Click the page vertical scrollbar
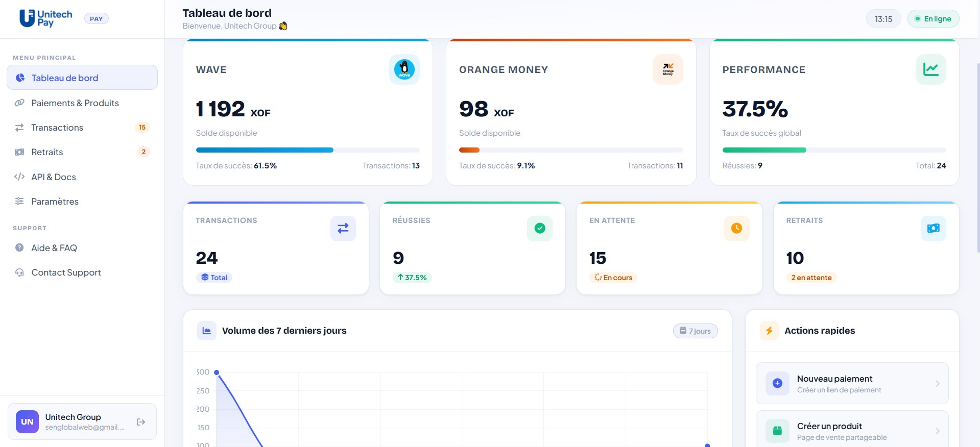Viewport: 980px width, 447px height. 978,158
